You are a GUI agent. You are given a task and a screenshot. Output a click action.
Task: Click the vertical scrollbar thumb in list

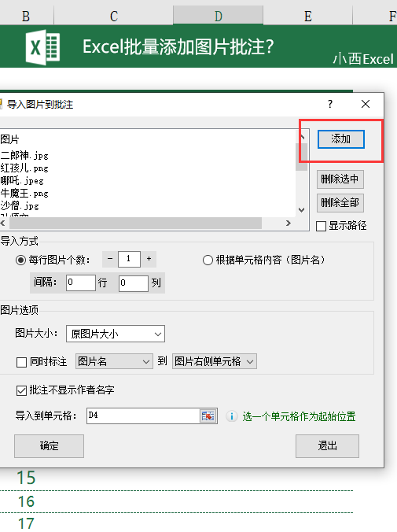301,157
